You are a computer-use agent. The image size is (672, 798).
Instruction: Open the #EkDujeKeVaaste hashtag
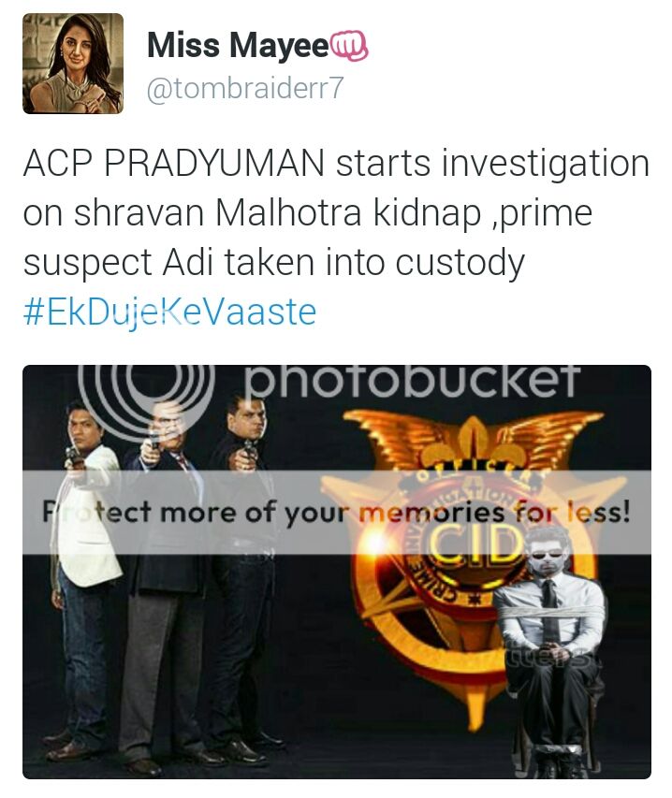tap(170, 312)
